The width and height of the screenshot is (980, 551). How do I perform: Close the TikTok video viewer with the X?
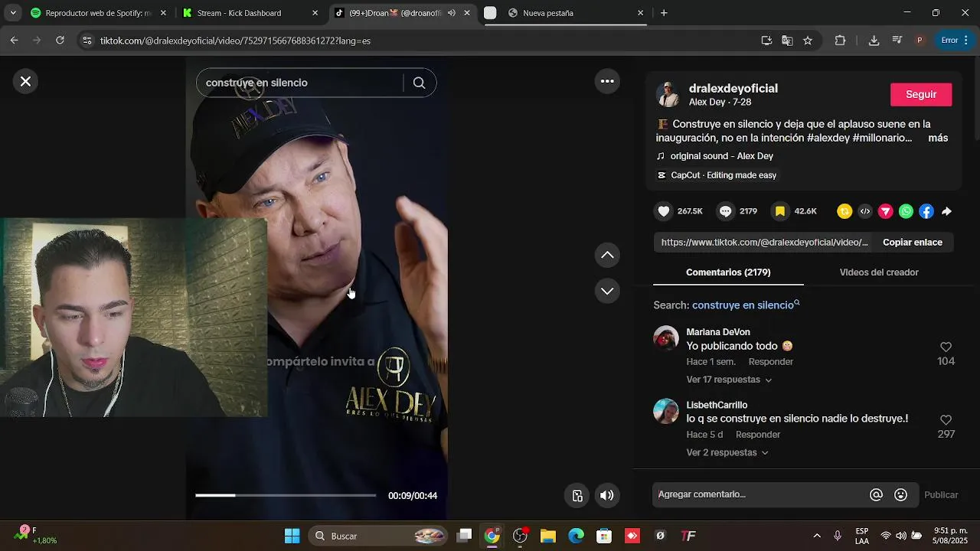click(25, 81)
